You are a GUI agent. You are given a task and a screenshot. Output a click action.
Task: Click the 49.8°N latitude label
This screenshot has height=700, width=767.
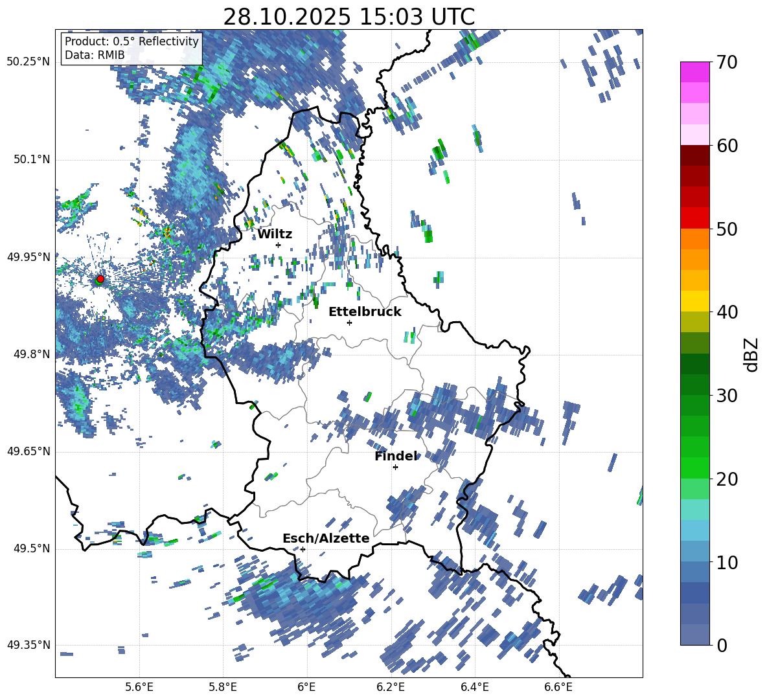(x=31, y=354)
